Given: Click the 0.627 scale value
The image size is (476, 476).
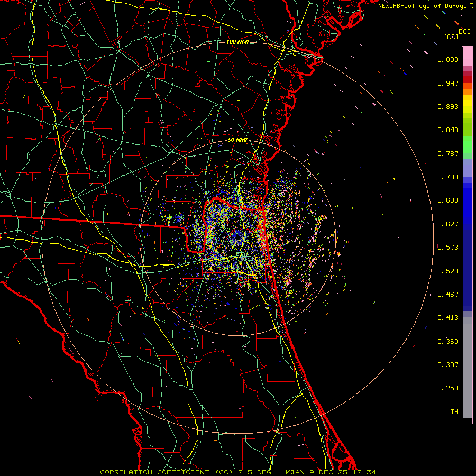Looking at the screenshot, I should (x=448, y=224).
